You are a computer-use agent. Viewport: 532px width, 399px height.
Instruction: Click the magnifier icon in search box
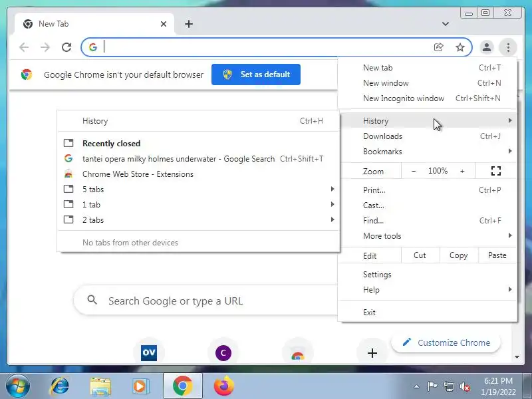pyautogui.click(x=92, y=300)
